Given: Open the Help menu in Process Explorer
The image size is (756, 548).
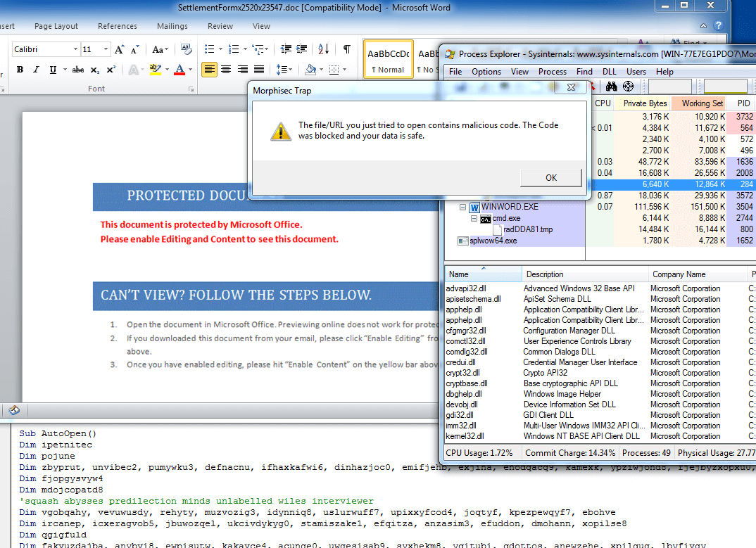Looking at the screenshot, I should coord(664,72).
